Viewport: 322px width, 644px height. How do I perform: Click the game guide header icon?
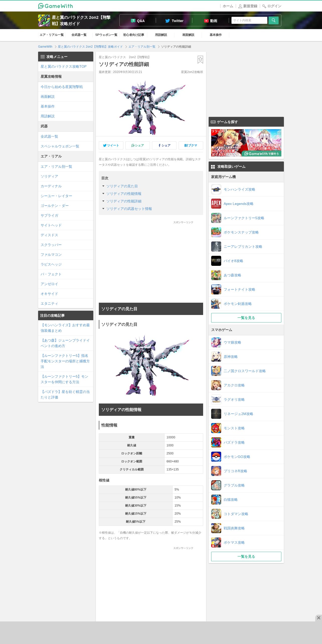44,20
